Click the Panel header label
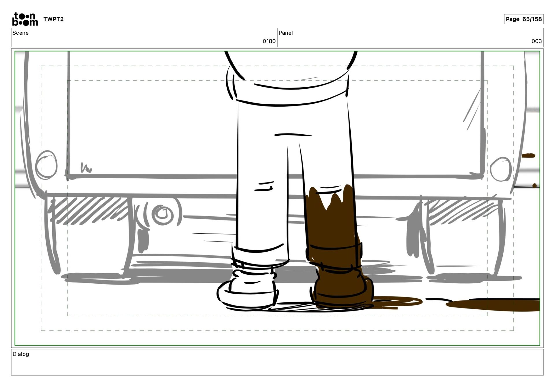The width and height of the screenshot is (555, 392). tap(286, 33)
